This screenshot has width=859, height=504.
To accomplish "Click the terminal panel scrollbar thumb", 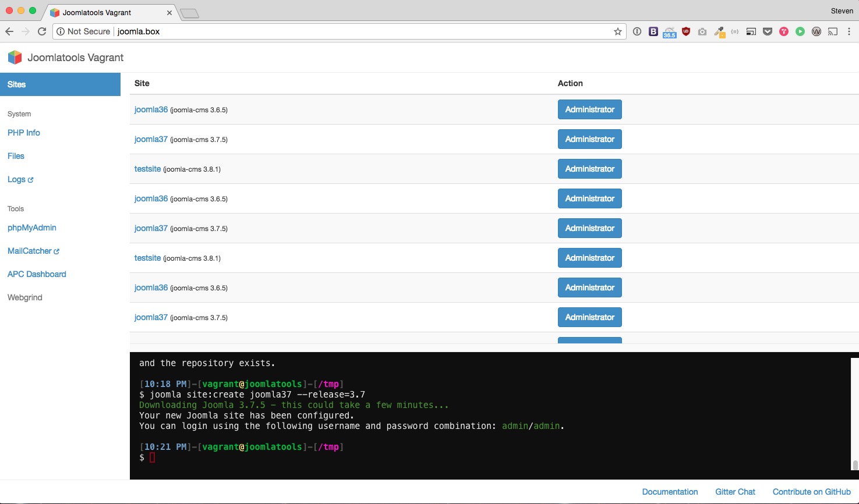I will (x=855, y=464).
